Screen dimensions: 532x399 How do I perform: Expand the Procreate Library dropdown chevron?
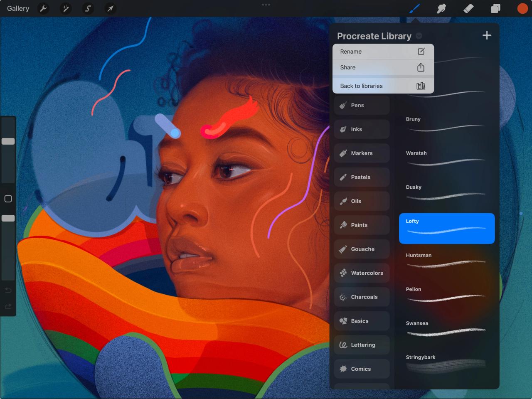[419, 36]
